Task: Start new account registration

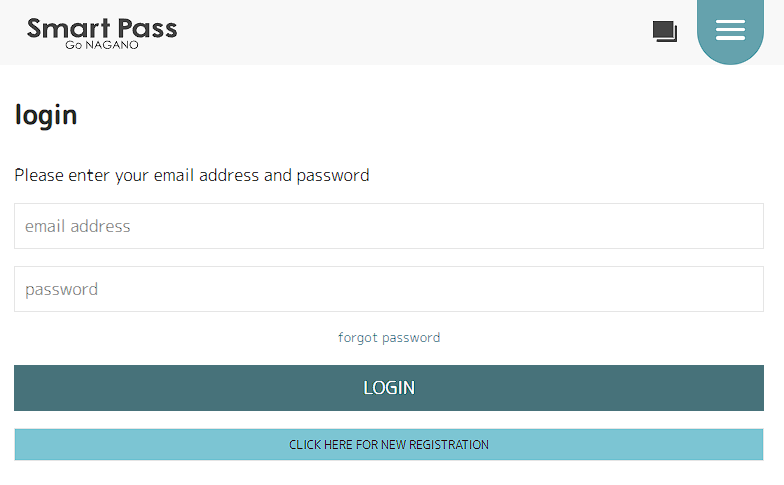Action: click(x=389, y=445)
